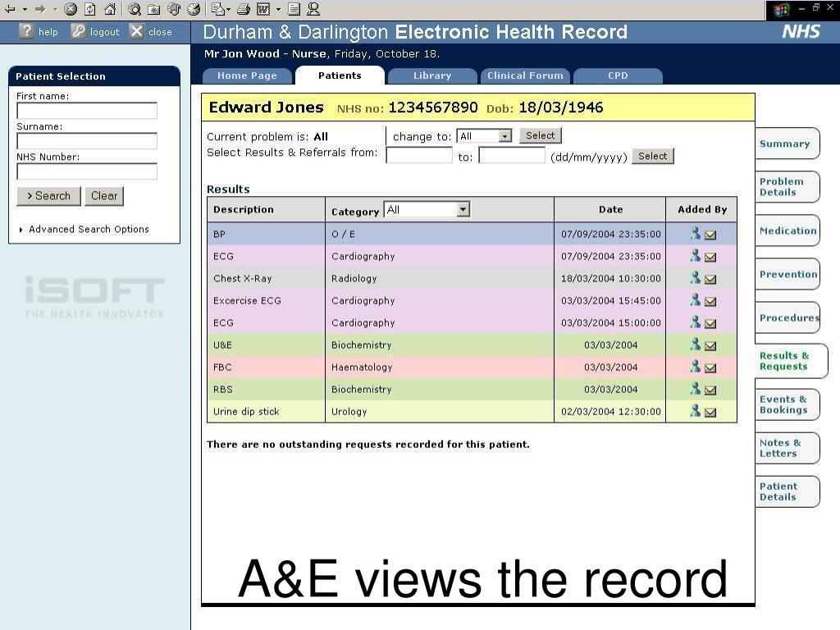Click the Mail toolbar icon
Screen dimensions: 840x630
coord(217,8)
